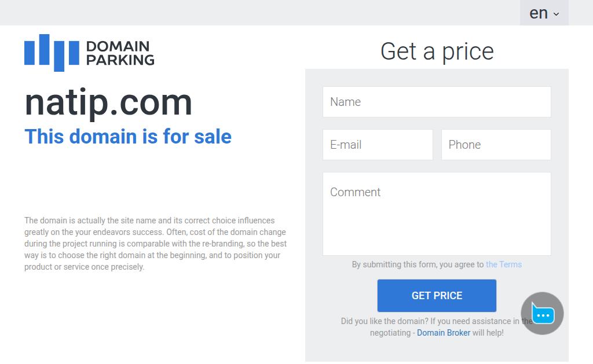Viewport: 593px width, 364px height.
Task: Click "By submitting this form" agreement text
Action: pyautogui.click(x=418, y=264)
